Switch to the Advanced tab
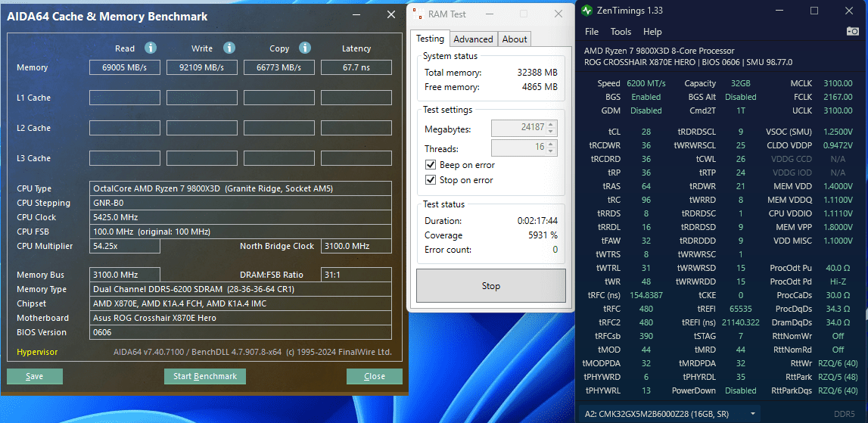868x423 pixels. pos(473,39)
